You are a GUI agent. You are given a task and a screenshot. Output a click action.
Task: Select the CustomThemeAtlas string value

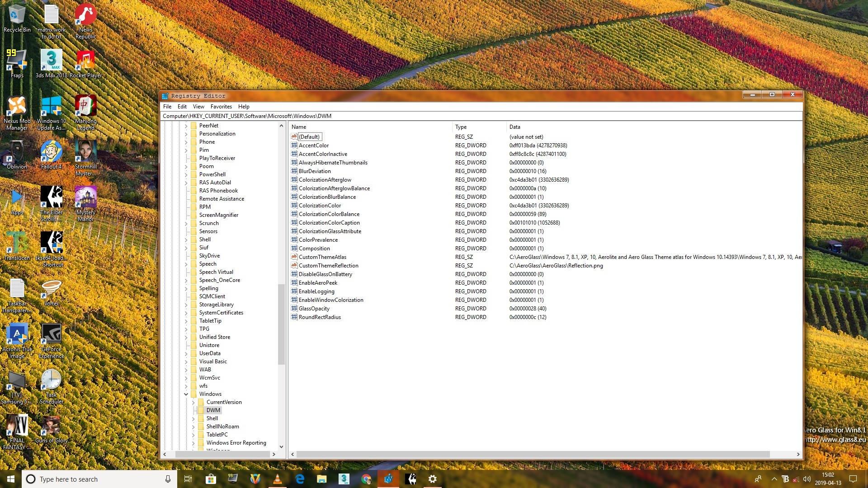coord(322,257)
